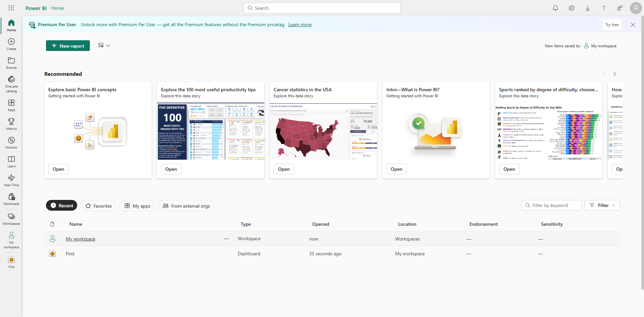Click the Try free button
The image size is (644, 317).
(x=612, y=25)
